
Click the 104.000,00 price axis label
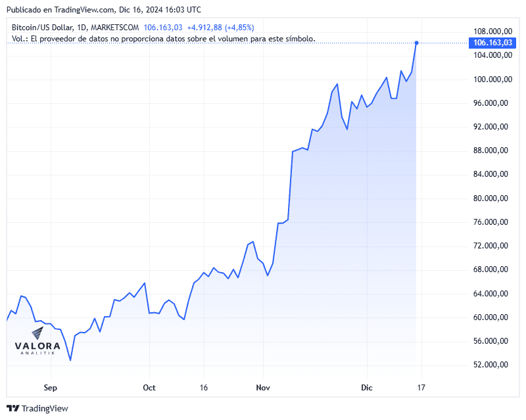click(492, 55)
